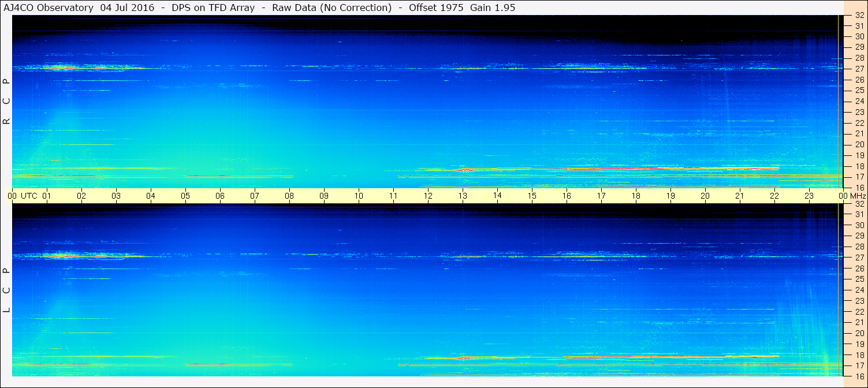Screen dimensions: 868x388
Task: Click the 23 MHz tick in RCP panel
Action: (x=859, y=112)
